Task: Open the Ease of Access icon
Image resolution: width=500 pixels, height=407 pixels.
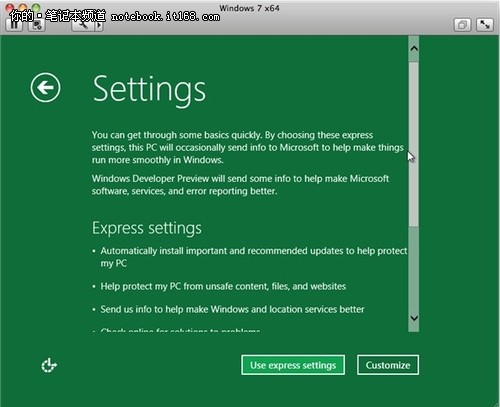Action: [x=49, y=365]
